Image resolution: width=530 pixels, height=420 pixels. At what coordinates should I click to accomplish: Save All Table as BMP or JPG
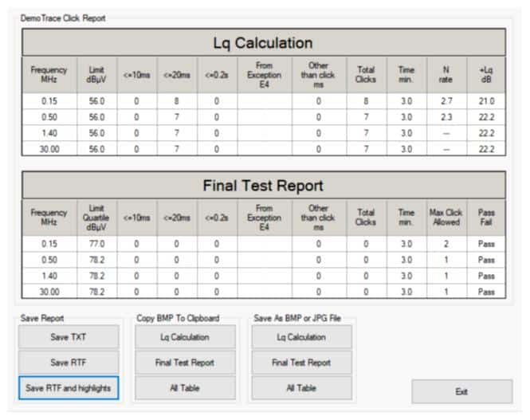[302, 388]
